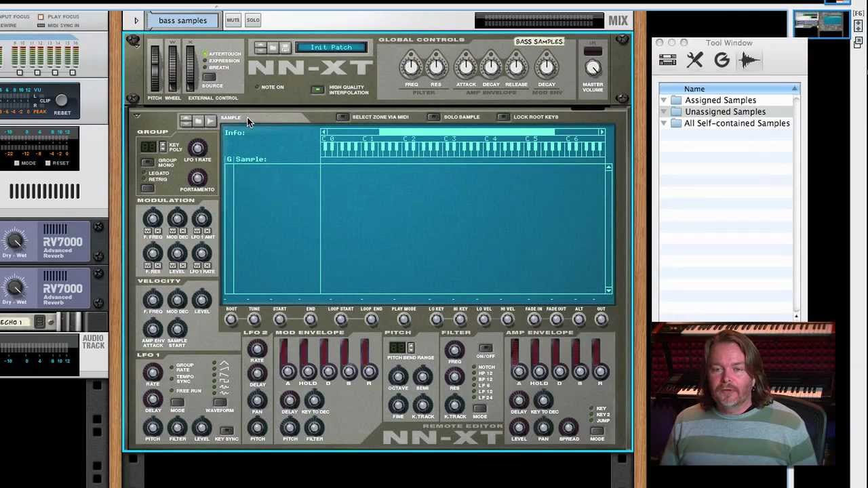Click the pitch bend range stepper arrows
This screenshot has height=488, width=868.
[410, 348]
